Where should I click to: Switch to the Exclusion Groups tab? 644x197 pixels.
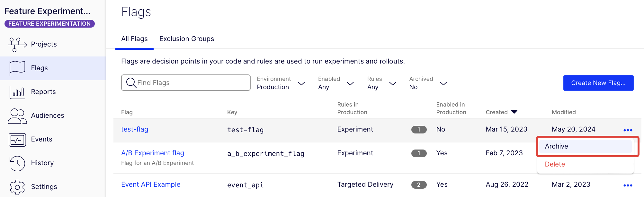click(x=186, y=39)
